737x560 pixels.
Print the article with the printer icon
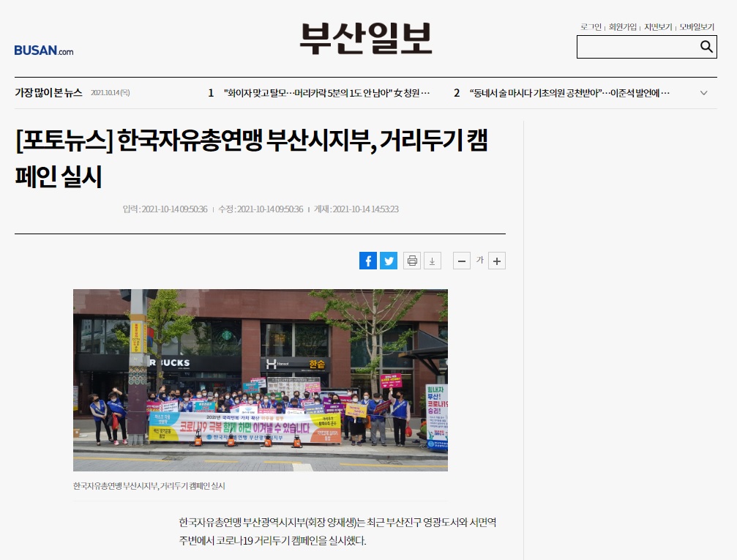click(x=412, y=261)
